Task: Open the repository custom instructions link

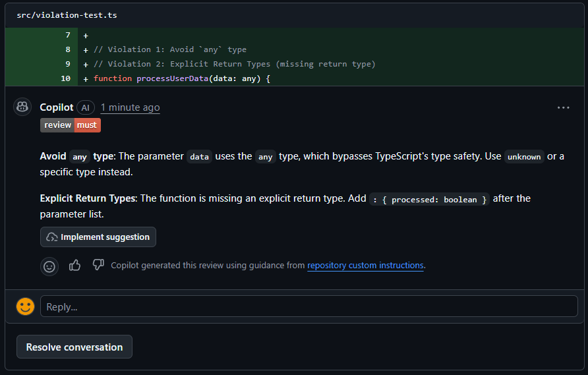Action: tap(365, 266)
